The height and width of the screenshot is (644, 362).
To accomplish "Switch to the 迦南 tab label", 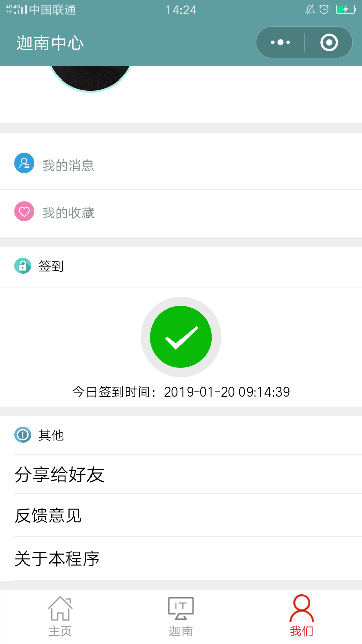I will pyautogui.click(x=181, y=631).
